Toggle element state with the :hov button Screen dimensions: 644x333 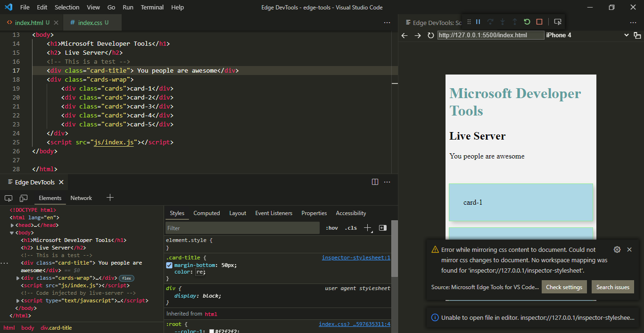(x=331, y=228)
